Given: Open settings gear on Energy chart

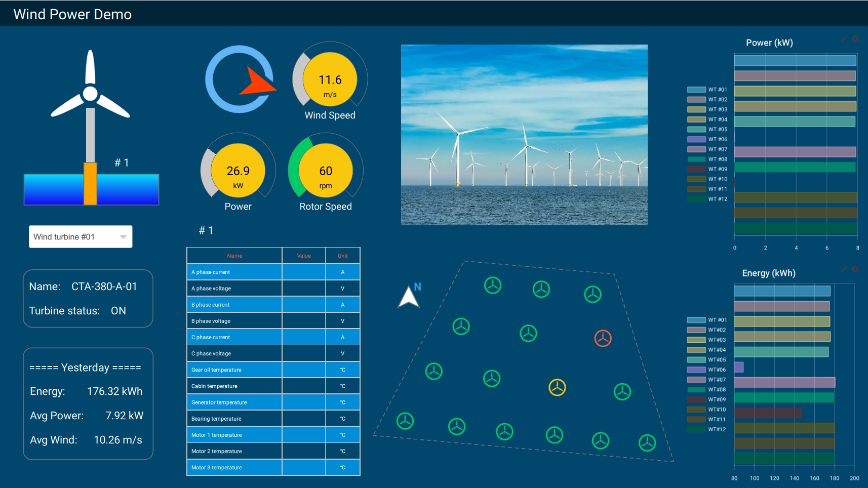Looking at the screenshot, I should click(855, 269).
